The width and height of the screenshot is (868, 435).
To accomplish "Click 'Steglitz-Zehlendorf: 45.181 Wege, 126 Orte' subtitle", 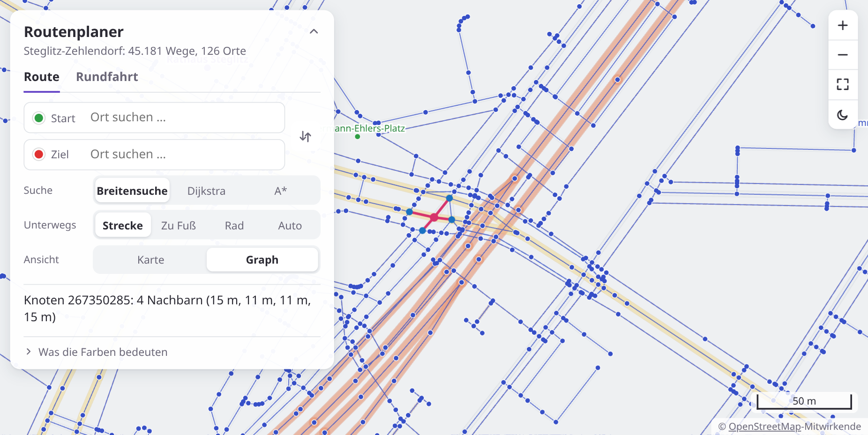I will (x=135, y=51).
